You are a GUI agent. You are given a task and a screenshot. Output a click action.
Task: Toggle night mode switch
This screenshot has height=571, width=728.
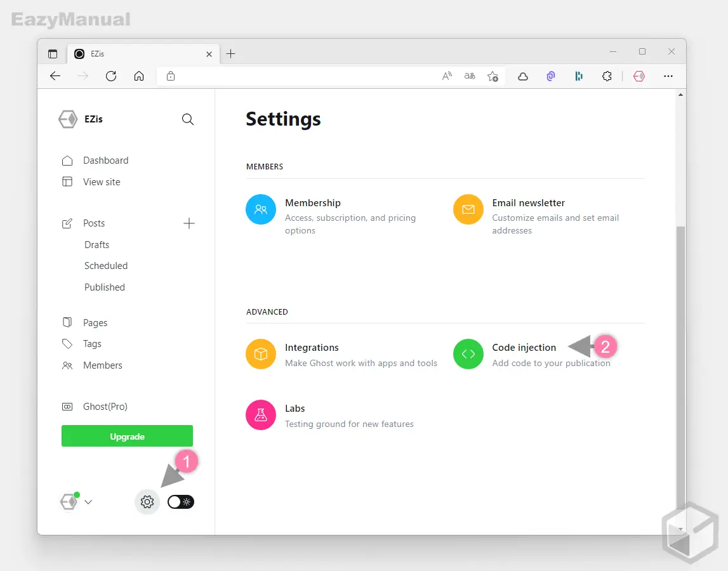pos(181,502)
